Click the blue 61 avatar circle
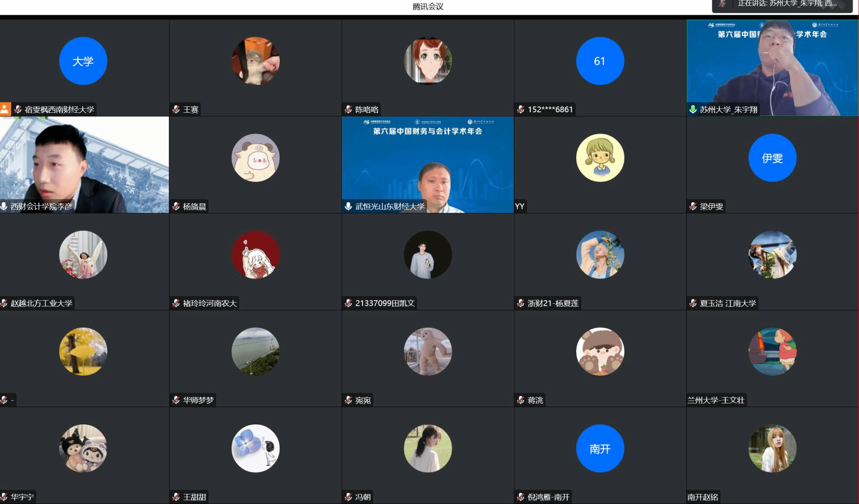This screenshot has height=504, width=859. tap(600, 61)
